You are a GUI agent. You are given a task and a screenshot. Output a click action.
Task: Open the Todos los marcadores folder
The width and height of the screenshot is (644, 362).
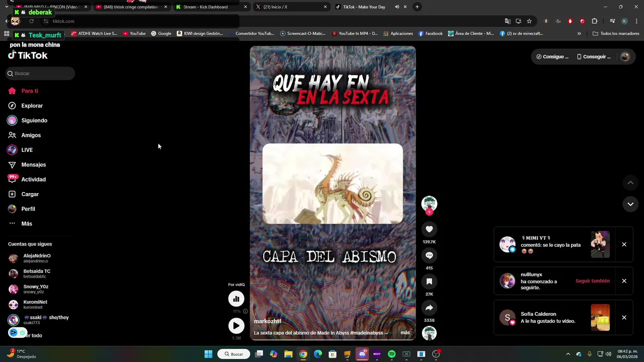[616, 34]
